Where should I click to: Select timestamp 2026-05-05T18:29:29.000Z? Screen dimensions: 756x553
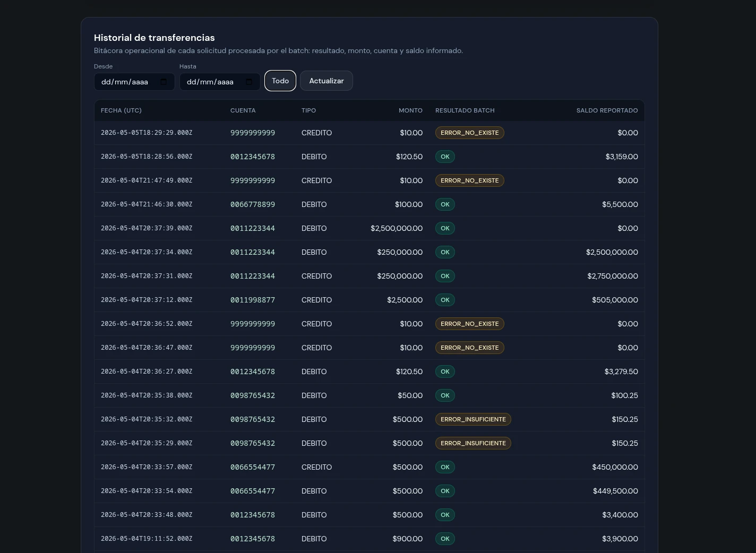pos(147,133)
